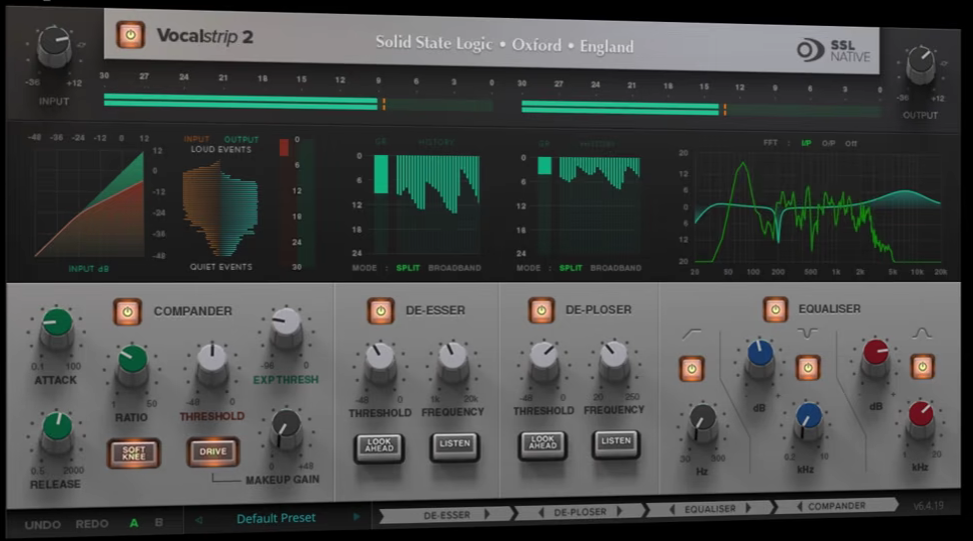Click the red bell kHz knob
Viewport: 973px width, 541px height.
920,419
